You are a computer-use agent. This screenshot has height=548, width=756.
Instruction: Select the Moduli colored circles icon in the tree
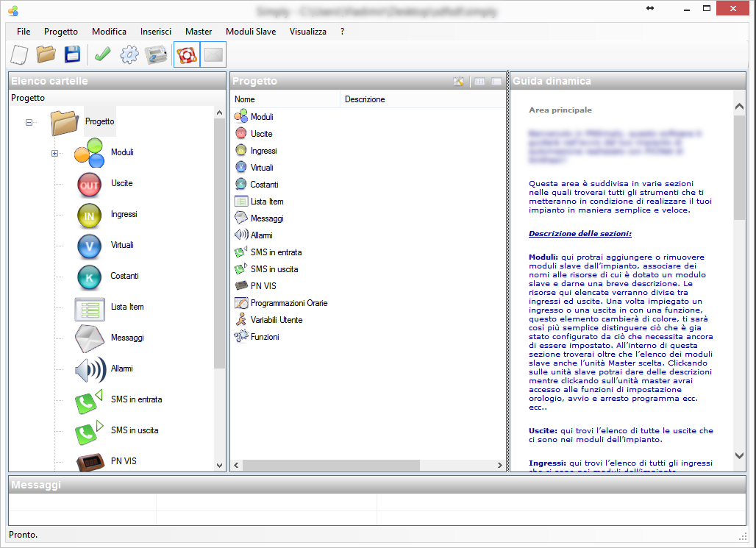[89, 153]
